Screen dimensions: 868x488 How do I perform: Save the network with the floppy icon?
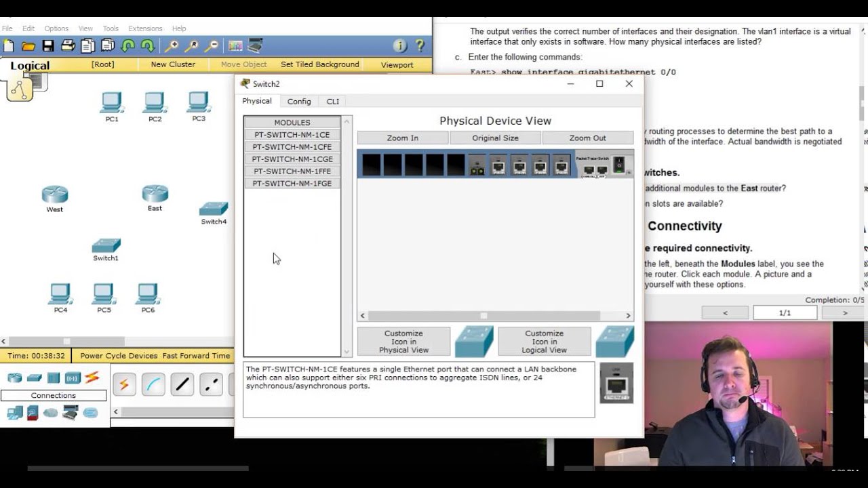47,46
